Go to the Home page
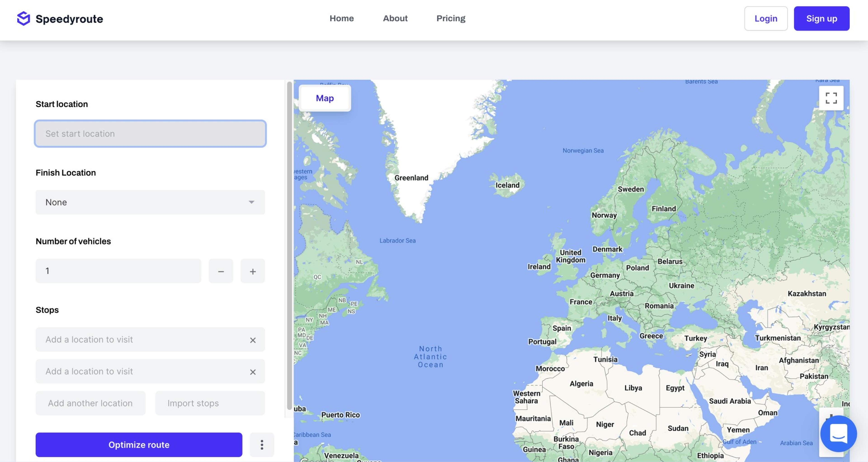 click(x=341, y=19)
